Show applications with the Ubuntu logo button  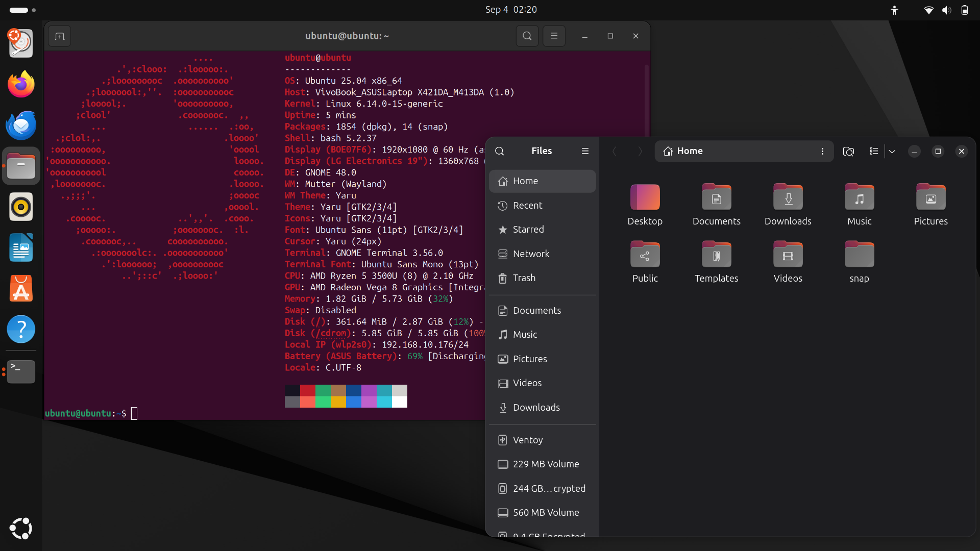(21, 529)
